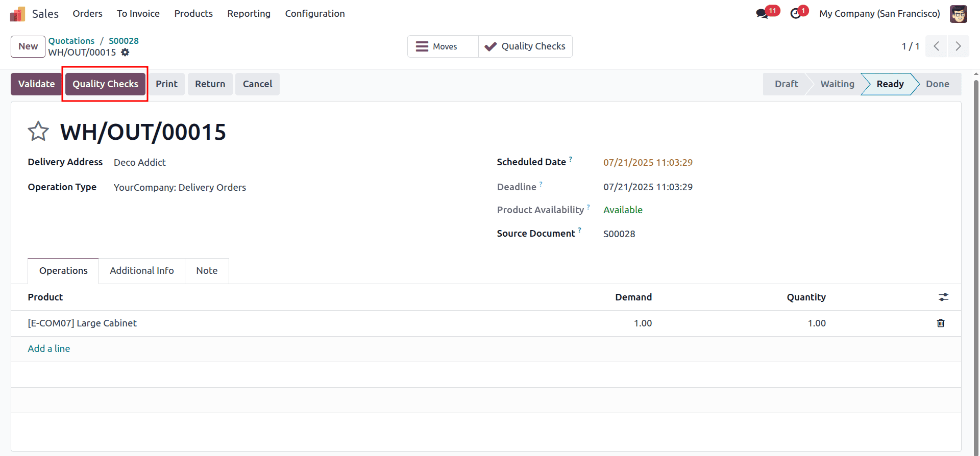Image resolution: width=980 pixels, height=456 pixels.
Task: Click the Quantity column header
Action: [806, 297]
